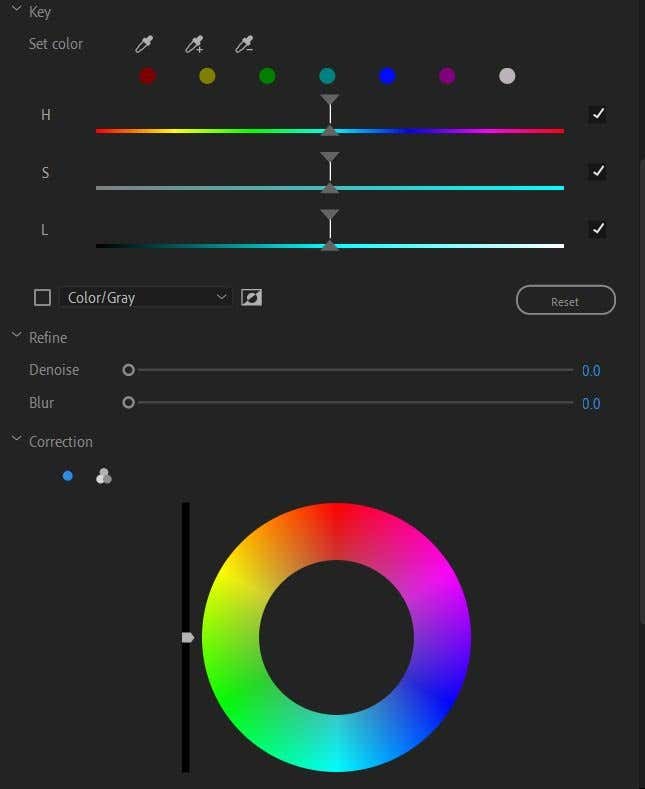Collapse the Key section
Image resolution: width=645 pixels, height=789 pixels.
[16, 11]
